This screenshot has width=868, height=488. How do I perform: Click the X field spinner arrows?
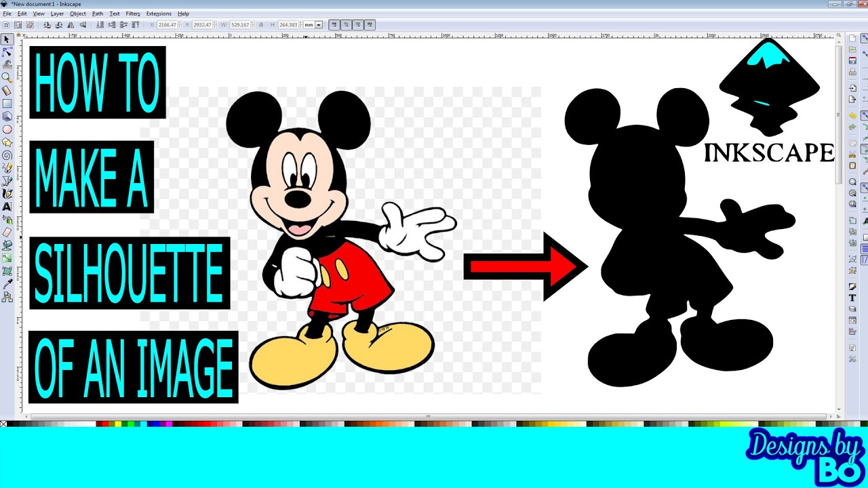point(180,25)
